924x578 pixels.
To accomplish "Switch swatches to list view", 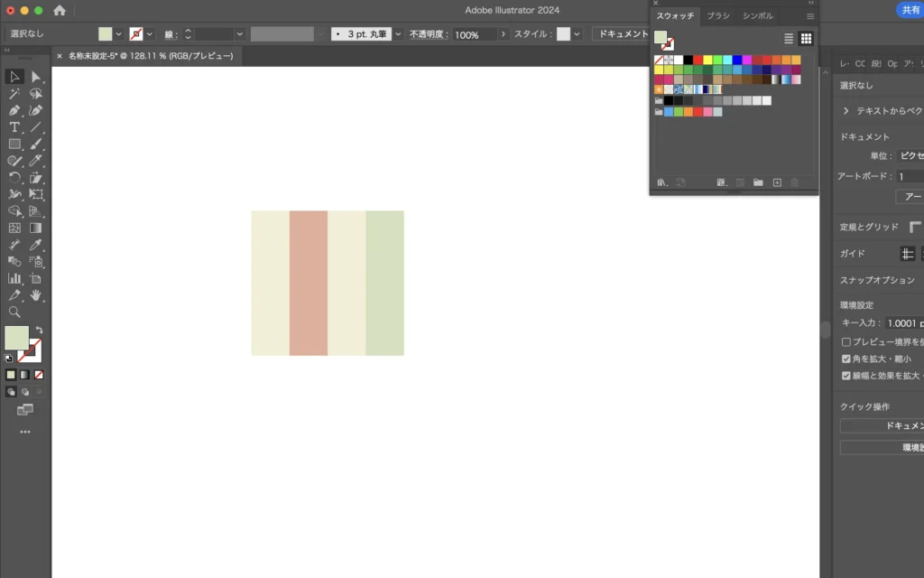I will click(x=789, y=39).
